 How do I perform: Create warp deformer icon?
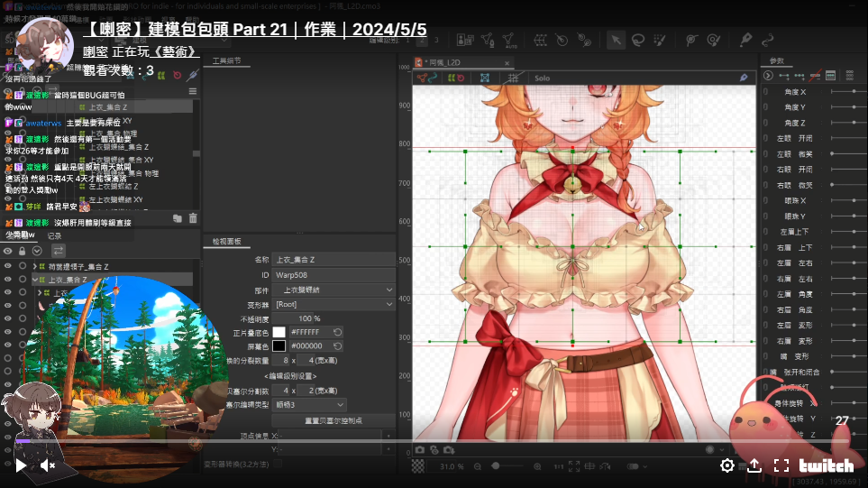click(540, 40)
